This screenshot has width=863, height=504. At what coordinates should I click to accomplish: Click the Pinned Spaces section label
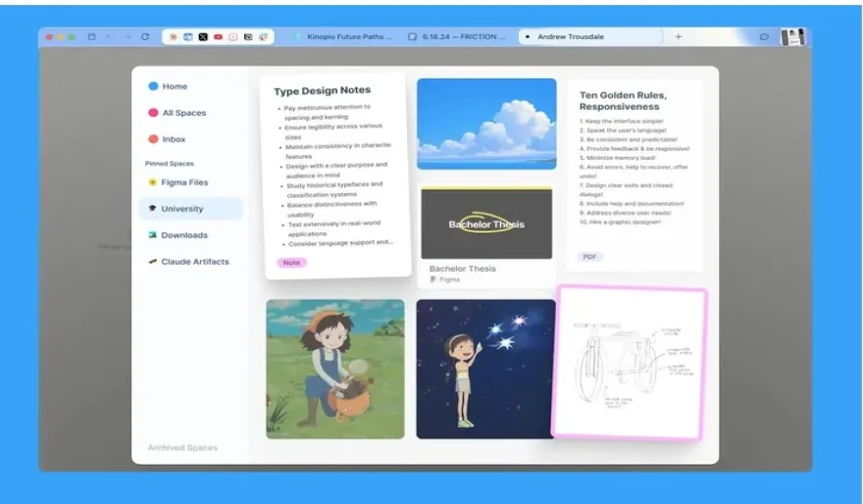coord(170,164)
